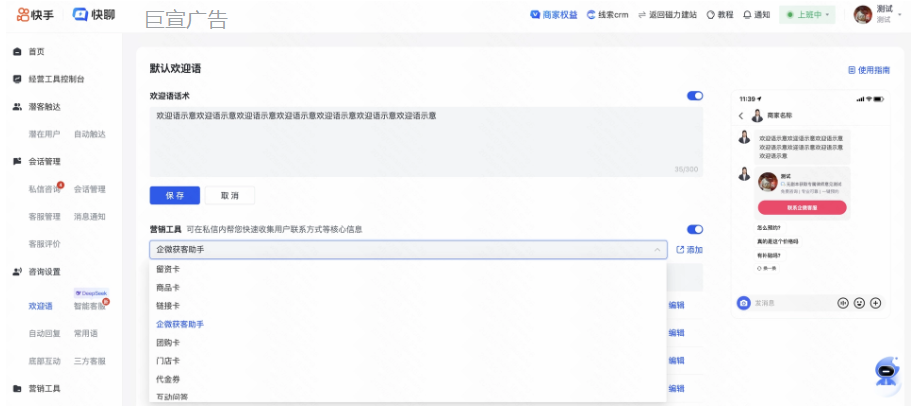Open 客服管理 submenu item

[44, 217]
